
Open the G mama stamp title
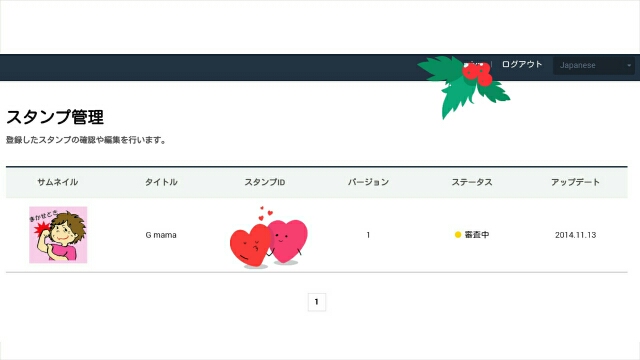pyautogui.click(x=161, y=235)
